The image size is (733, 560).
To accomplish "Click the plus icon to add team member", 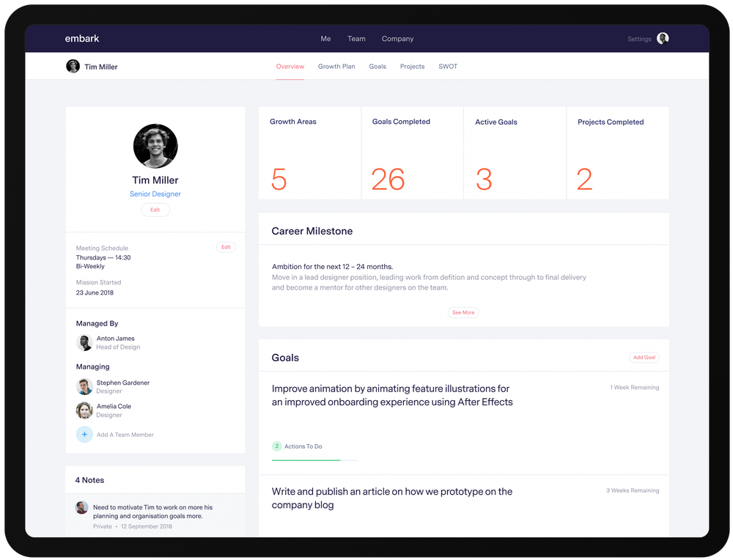I will point(84,434).
